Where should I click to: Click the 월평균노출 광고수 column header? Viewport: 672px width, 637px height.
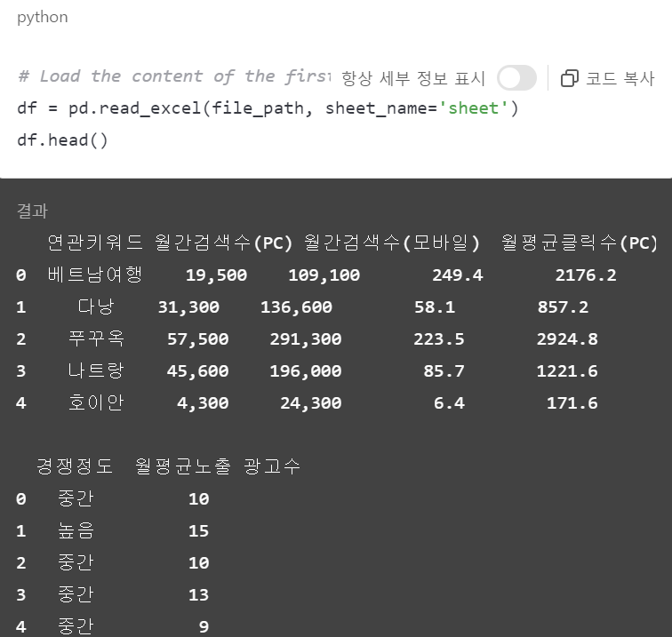pyautogui.click(x=218, y=466)
